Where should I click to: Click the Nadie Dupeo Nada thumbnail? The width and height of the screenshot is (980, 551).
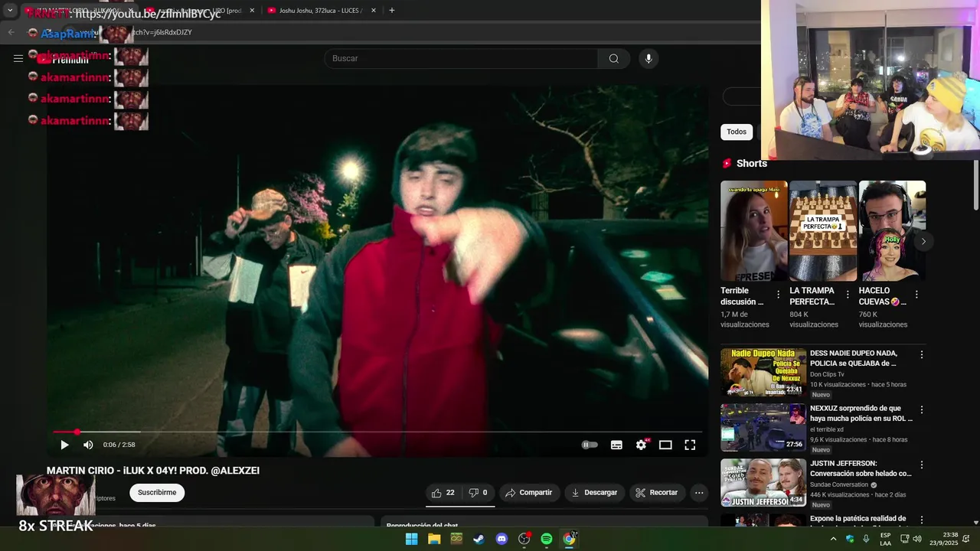coord(763,373)
